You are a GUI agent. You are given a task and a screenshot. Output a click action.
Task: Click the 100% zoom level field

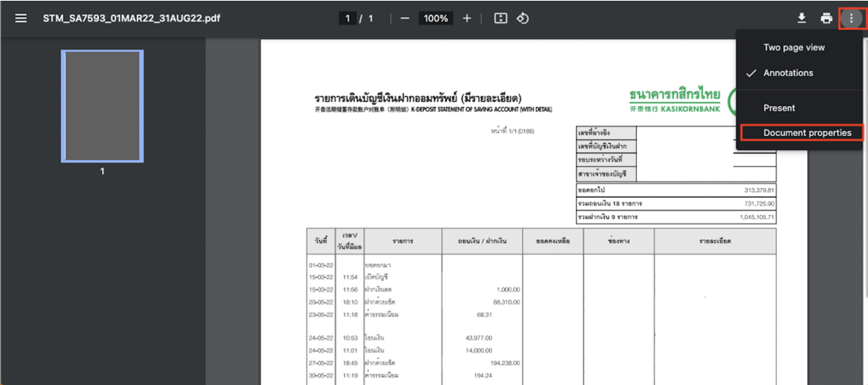click(435, 18)
